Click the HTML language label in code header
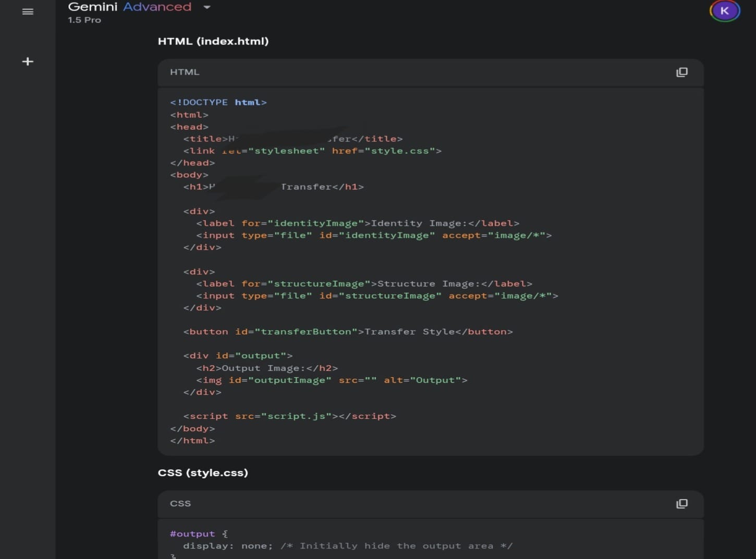The width and height of the screenshot is (756, 559). [185, 72]
